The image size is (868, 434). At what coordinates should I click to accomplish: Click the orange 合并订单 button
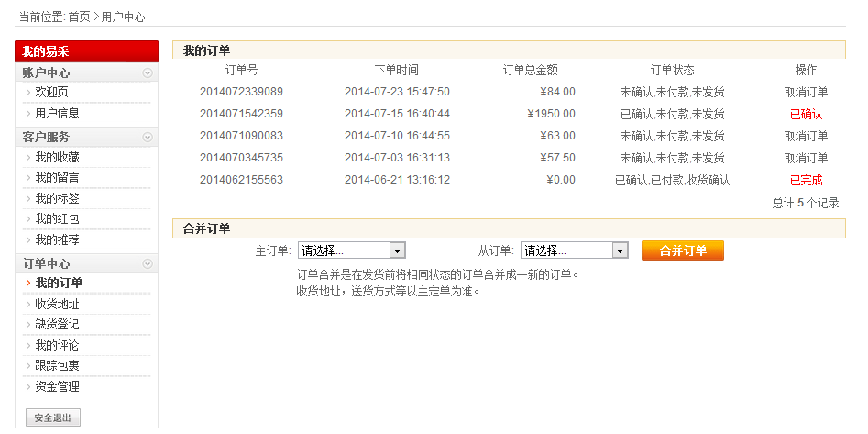(x=682, y=250)
